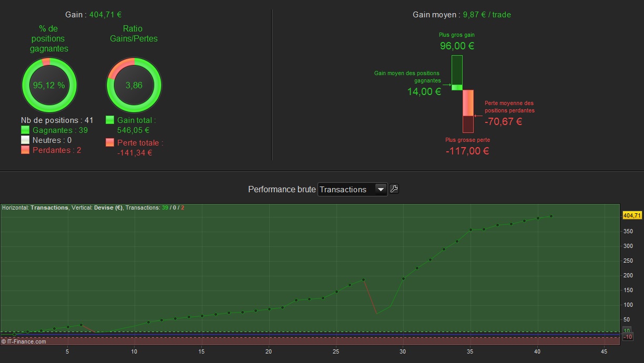Image resolution: width=644 pixels, height=363 pixels.
Task: Click the green Gagnantes legend swatch
Action: pyautogui.click(x=25, y=130)
